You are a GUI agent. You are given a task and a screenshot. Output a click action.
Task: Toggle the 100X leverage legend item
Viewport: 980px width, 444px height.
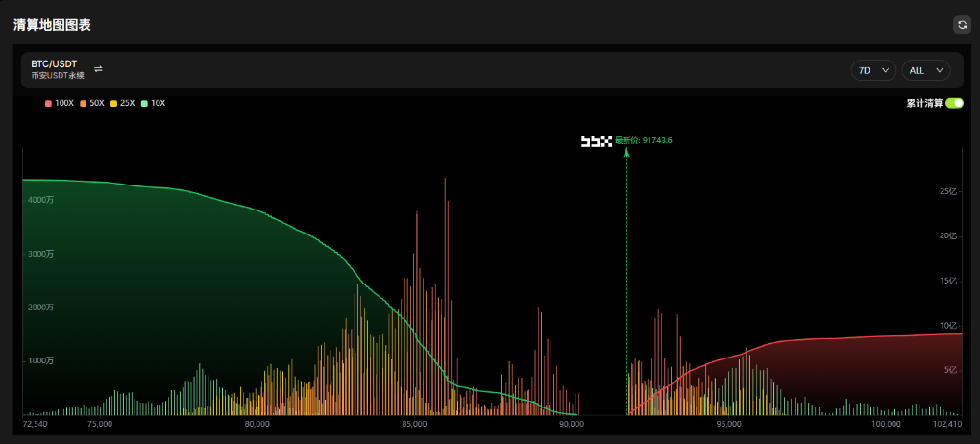pyautogui.click(x=60, y=103)
